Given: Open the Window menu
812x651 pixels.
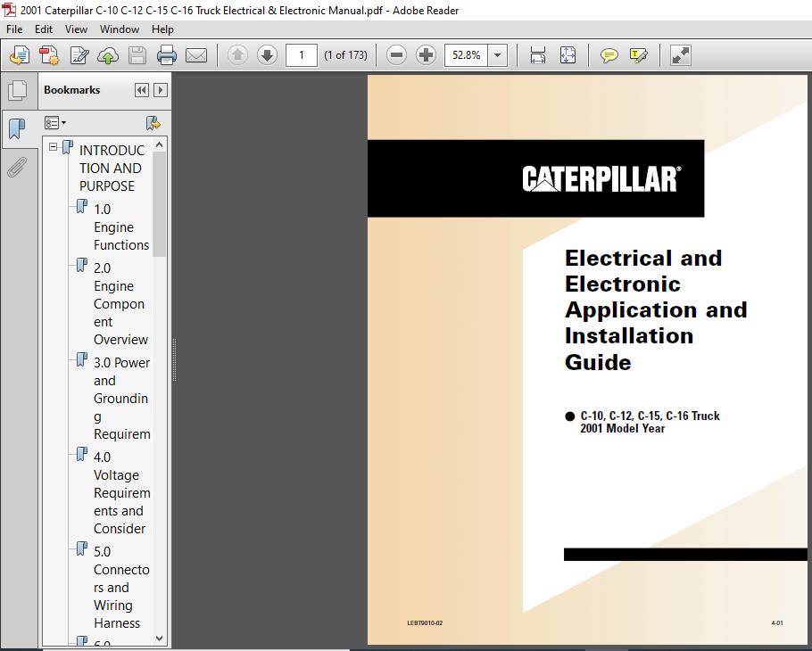Looking at the screenshot, I should [119, 29].
